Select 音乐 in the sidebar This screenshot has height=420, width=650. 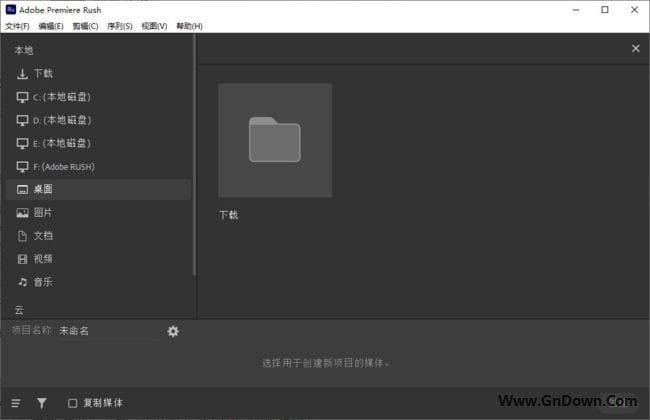click(x=99, y=282)
